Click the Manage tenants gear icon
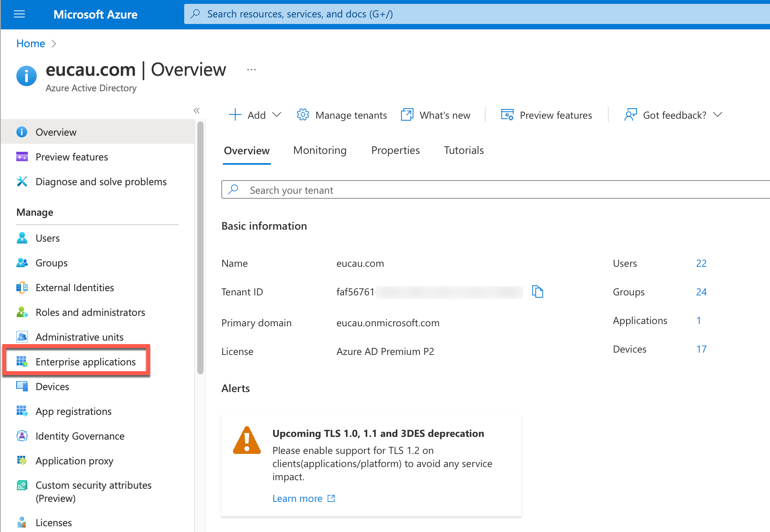 (303, 115)
